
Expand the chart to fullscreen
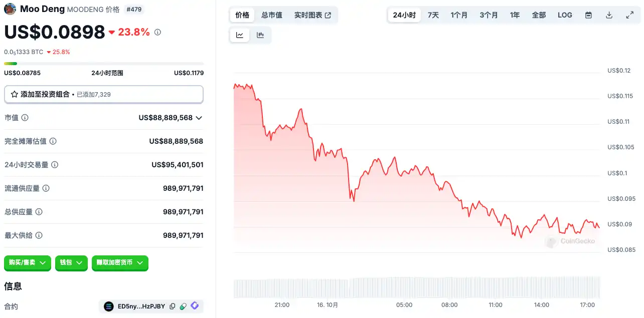point(630,15)
